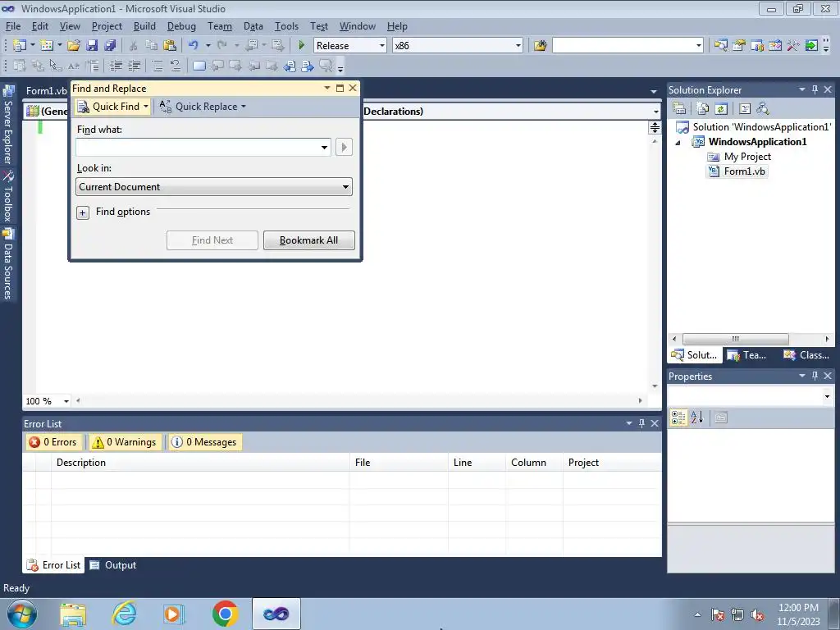Click the Open File folder icon
This screenshot has height=630, width=840.
(73, 46)
